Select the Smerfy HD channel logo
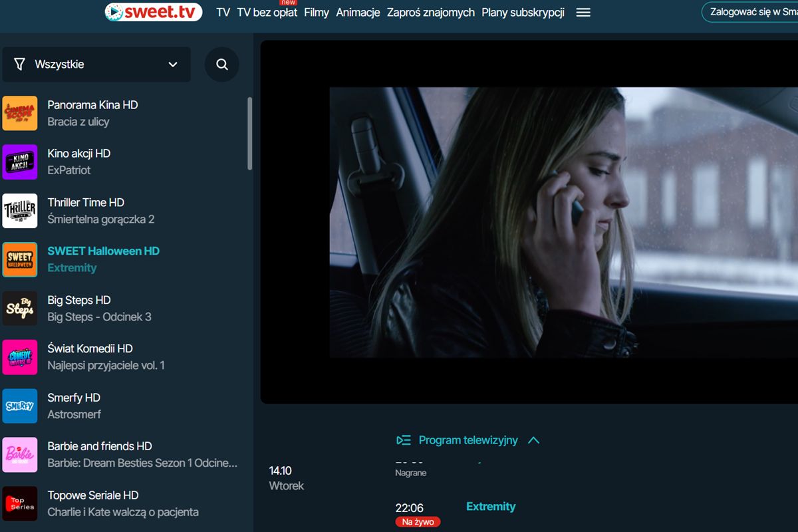Screen dimensions: 798x532 [x=20, y=406]
